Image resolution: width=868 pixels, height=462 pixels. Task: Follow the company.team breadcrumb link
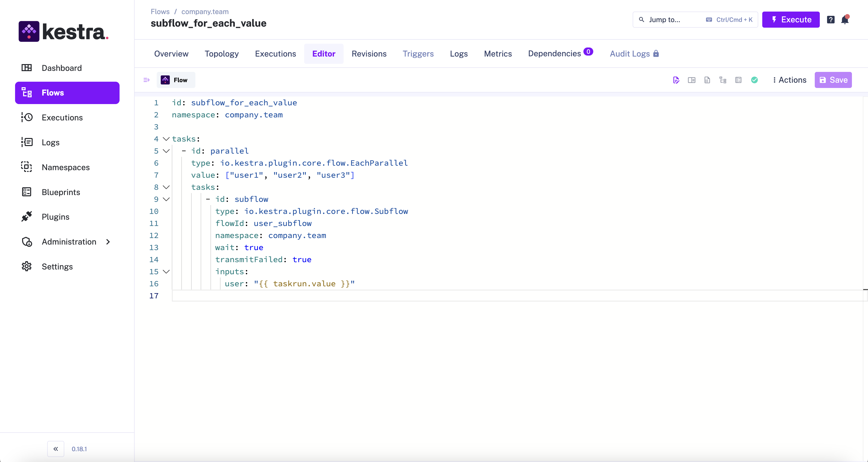click(205, 12)
